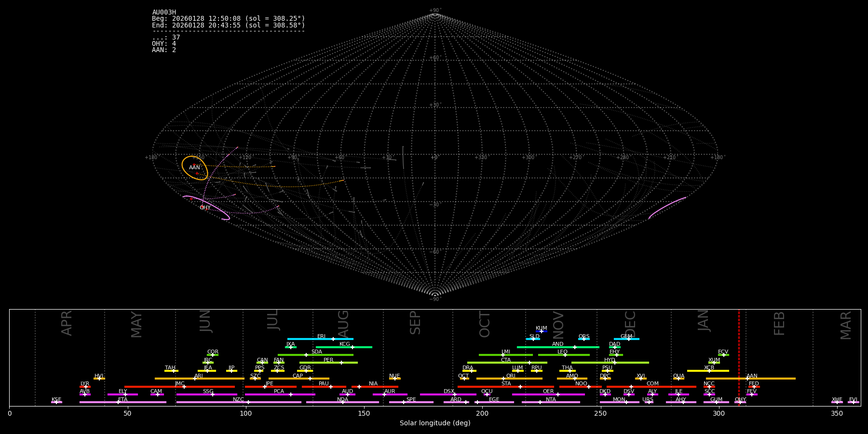Click the XUM shower label
The height and width of the screenshot is (434, 868).
click(x=714, y=360)
